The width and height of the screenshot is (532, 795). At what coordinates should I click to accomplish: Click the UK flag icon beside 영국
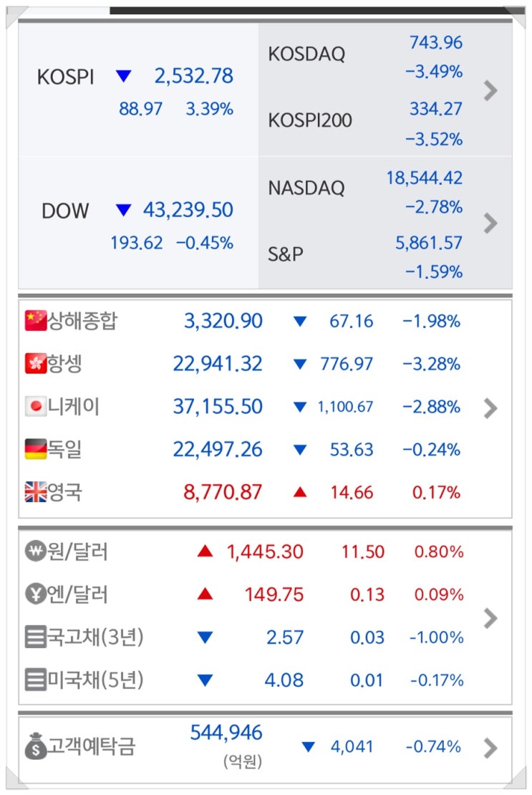click(x=35, y=493)
